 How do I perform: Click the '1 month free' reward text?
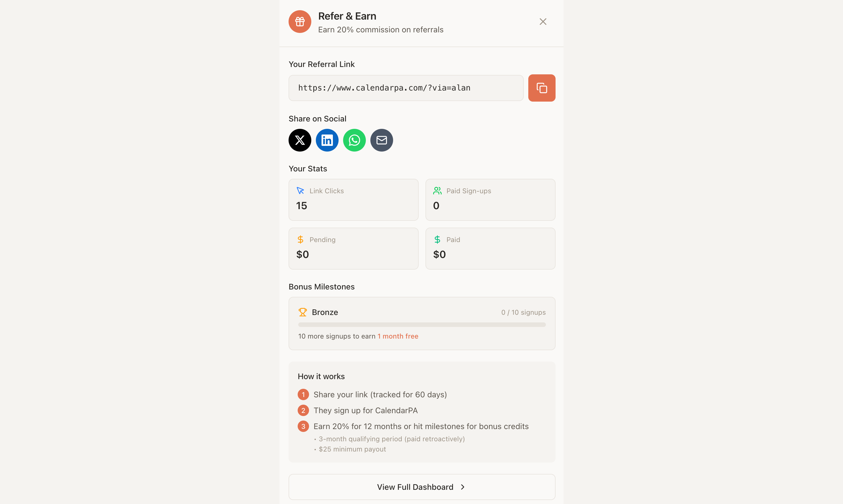coord(398,336)
